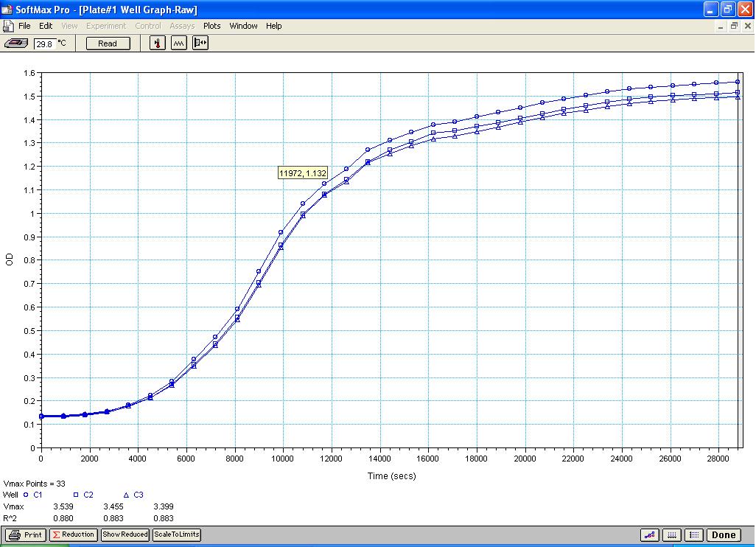
Task: Open the Window menu
Action: pos(243,26)
